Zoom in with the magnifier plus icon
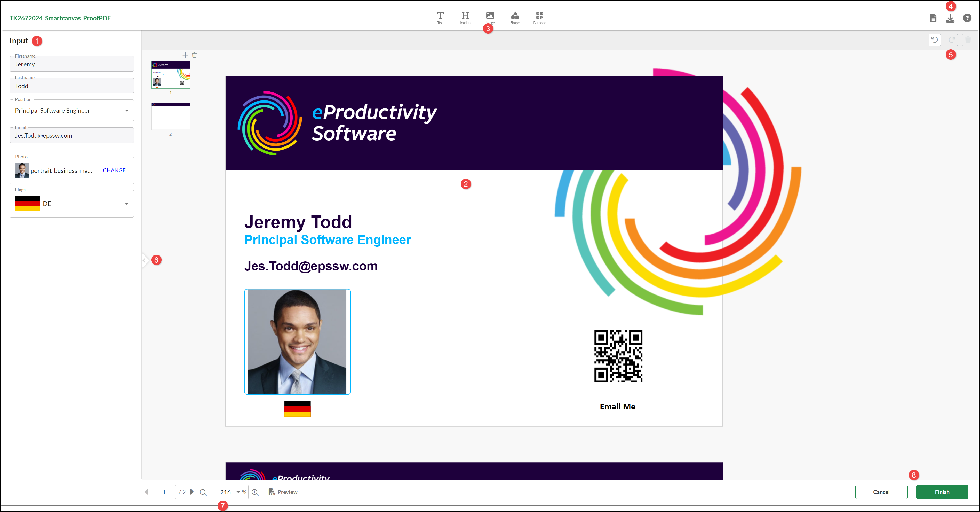This screenshot has height=512, width=980. [x=255, y=492]
